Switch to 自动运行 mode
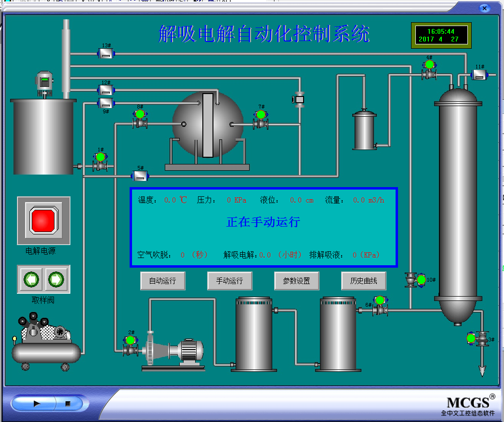Image resolution: width=504 pixels, height=422 pixels. point(163,281)
